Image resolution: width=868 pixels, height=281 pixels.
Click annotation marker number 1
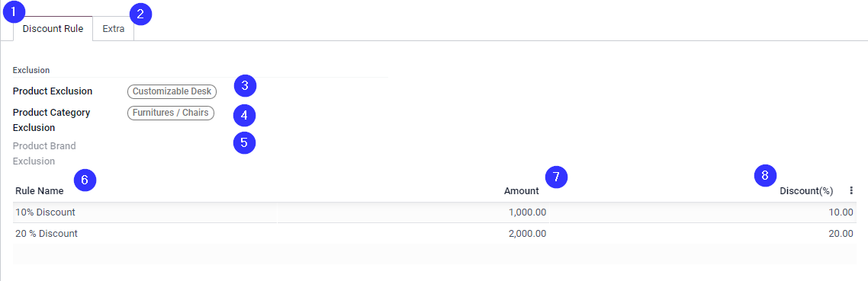[x=14, y=11]
